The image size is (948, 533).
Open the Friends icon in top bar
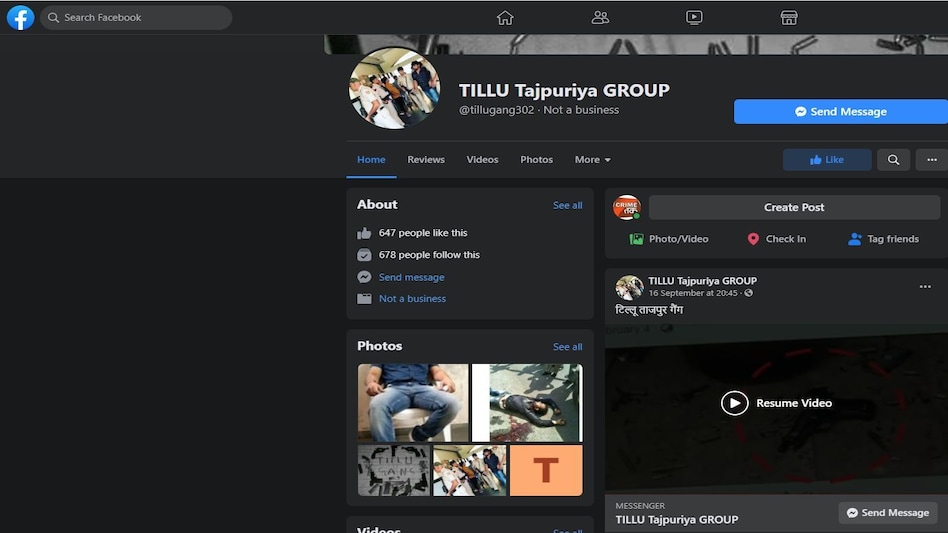point(600,17)
